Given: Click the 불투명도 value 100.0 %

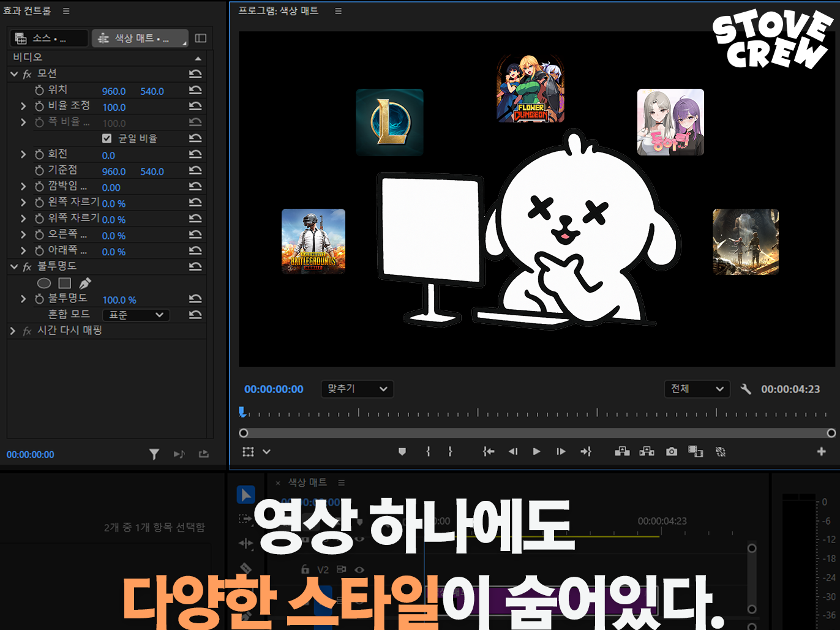Looking at the screenshot, I should point(119,300).
